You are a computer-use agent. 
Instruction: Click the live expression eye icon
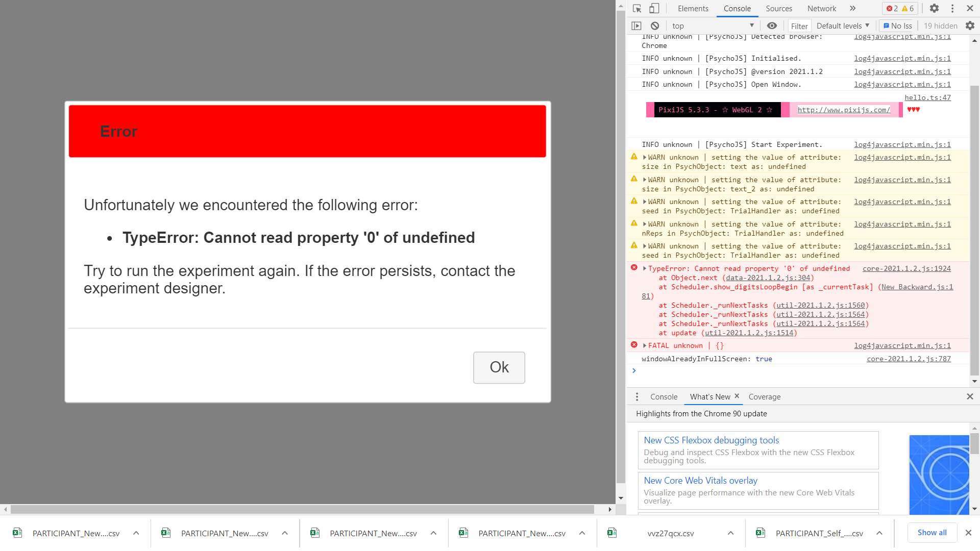pos(772,26)
